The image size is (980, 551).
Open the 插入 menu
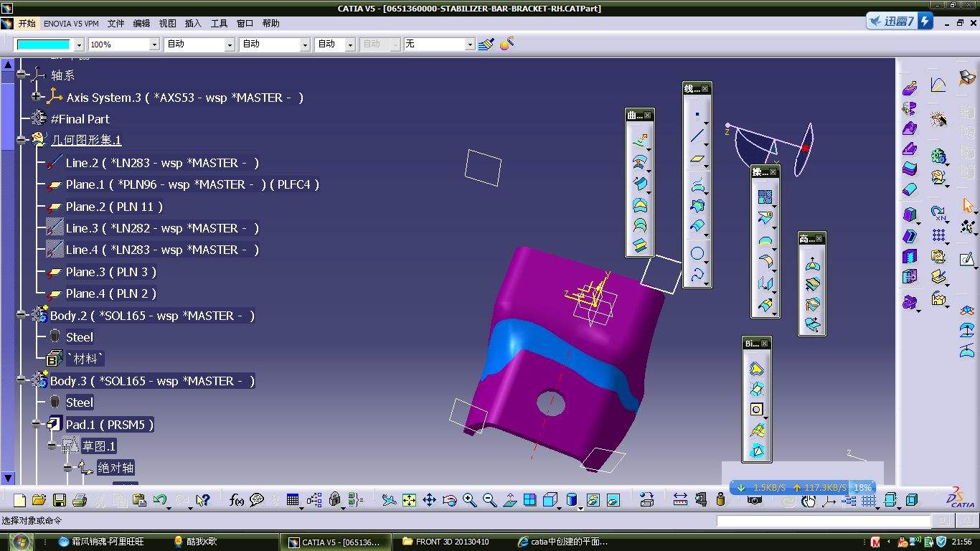193,24
